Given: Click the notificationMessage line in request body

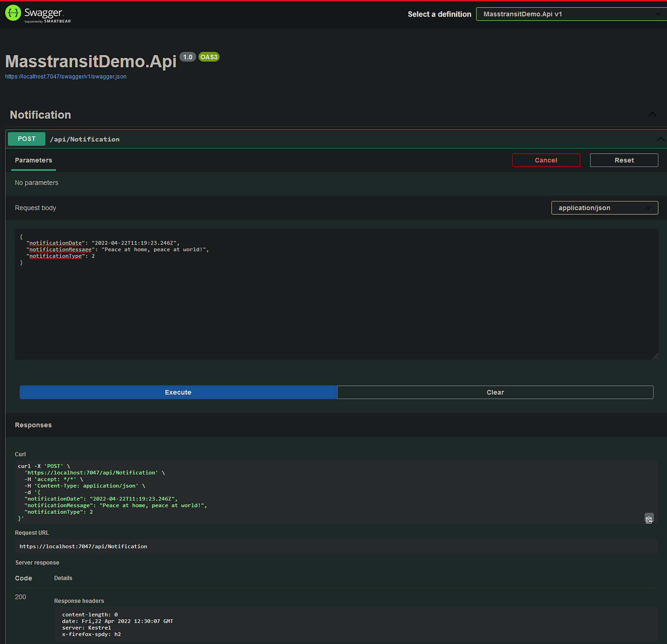Looking at the screenshot, I should (118, 250).
